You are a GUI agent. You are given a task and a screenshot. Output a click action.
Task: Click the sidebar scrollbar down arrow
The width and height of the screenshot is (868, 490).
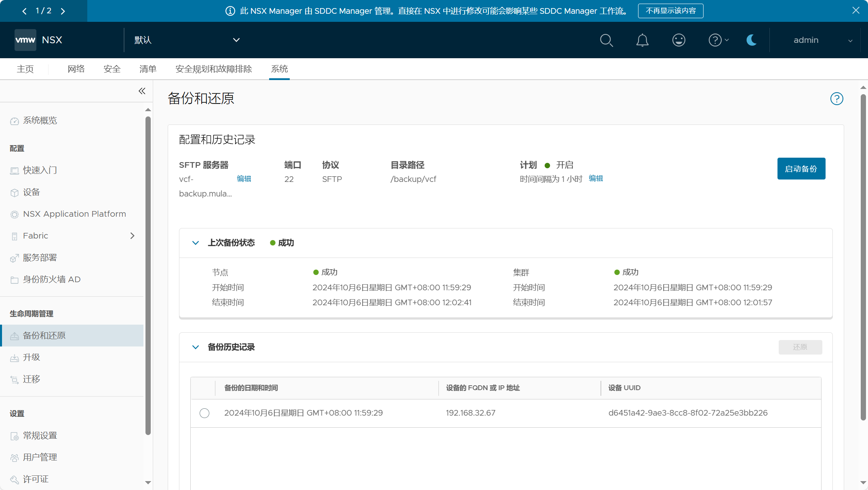pyautogui.click(x=148, y=483)
